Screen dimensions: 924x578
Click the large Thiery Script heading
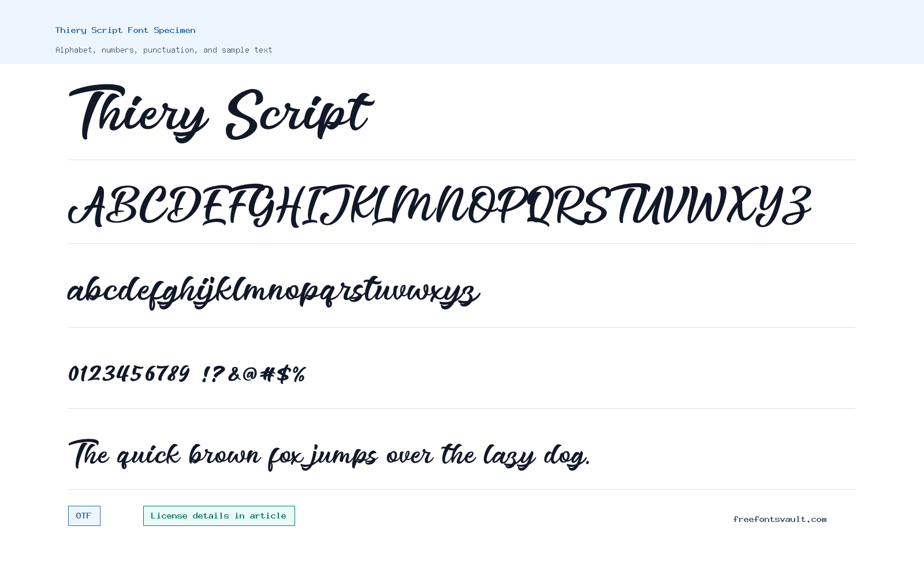pos(221,113)
